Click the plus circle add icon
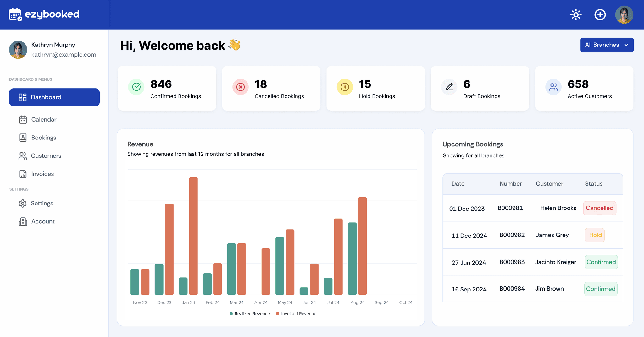The width and height of the screenshot is (644, 337). click(x=600, y=15)
